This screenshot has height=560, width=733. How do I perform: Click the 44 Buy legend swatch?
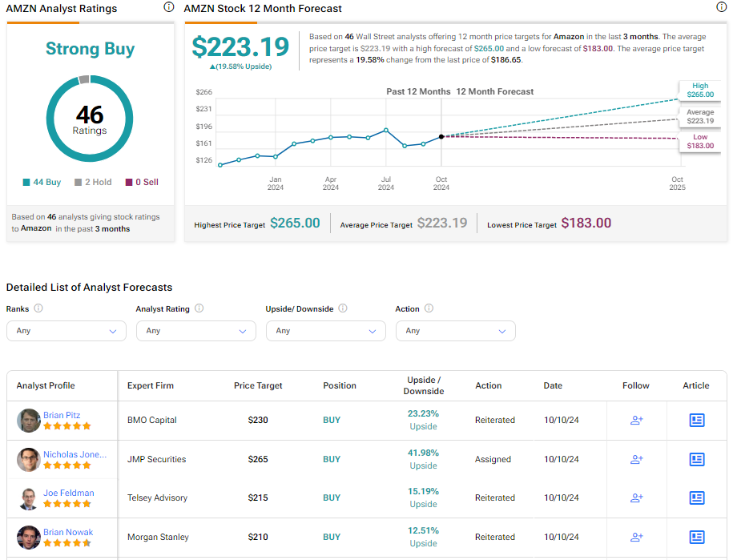tap(26, 183)
